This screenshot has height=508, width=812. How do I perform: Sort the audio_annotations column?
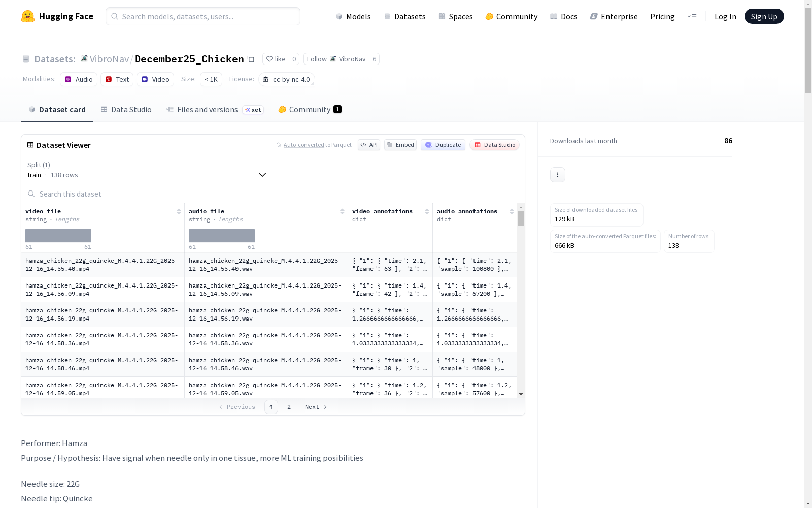[512, 211]
